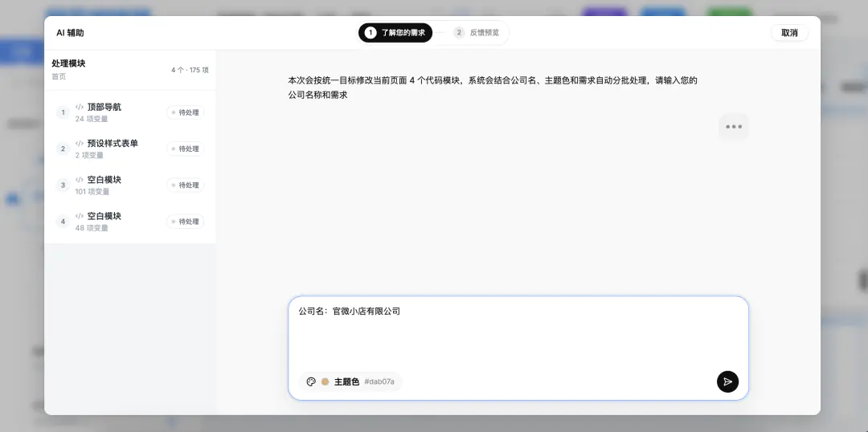This screenshot has height=432, width=868.
Task: Click number 4 circle in module list
Action: (63, 222)
